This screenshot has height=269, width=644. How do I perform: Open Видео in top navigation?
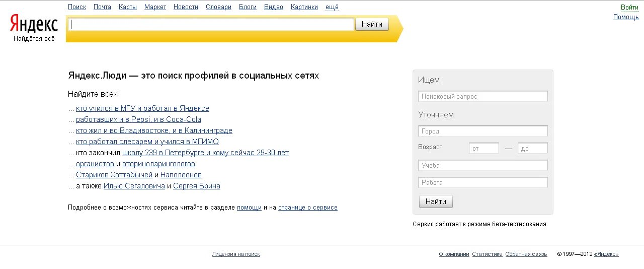tap(274, 7)
